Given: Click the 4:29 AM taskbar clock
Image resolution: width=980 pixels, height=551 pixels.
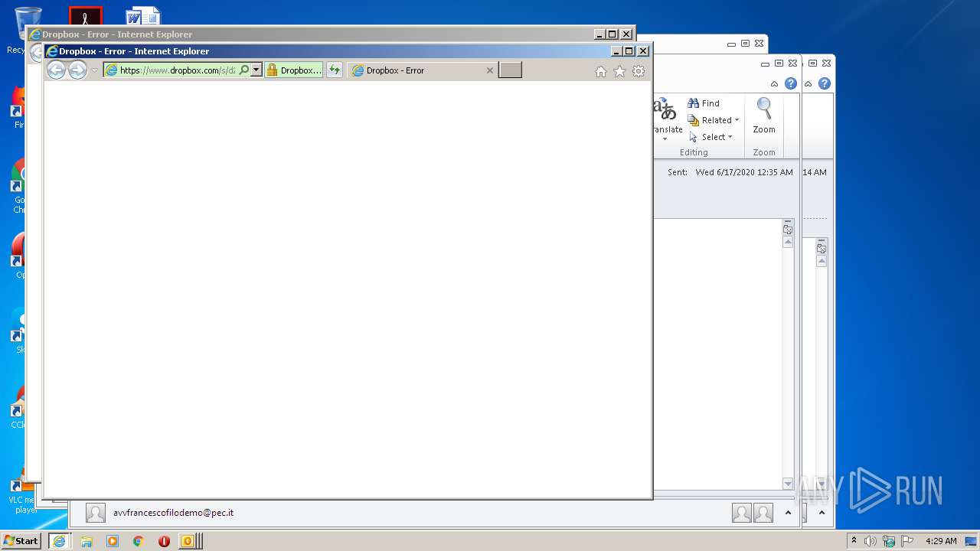Looking at the screenshot, I should (x=941, y=540).
